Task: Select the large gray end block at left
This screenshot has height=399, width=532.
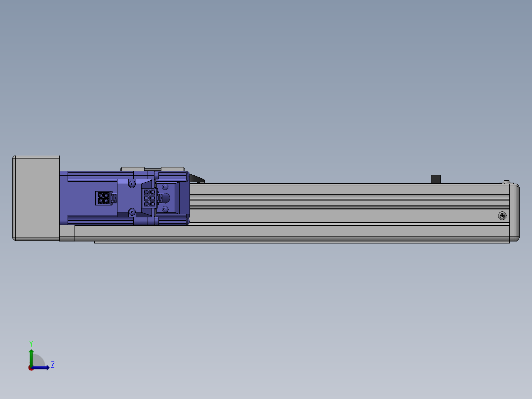Action: [x=36, y=199]
